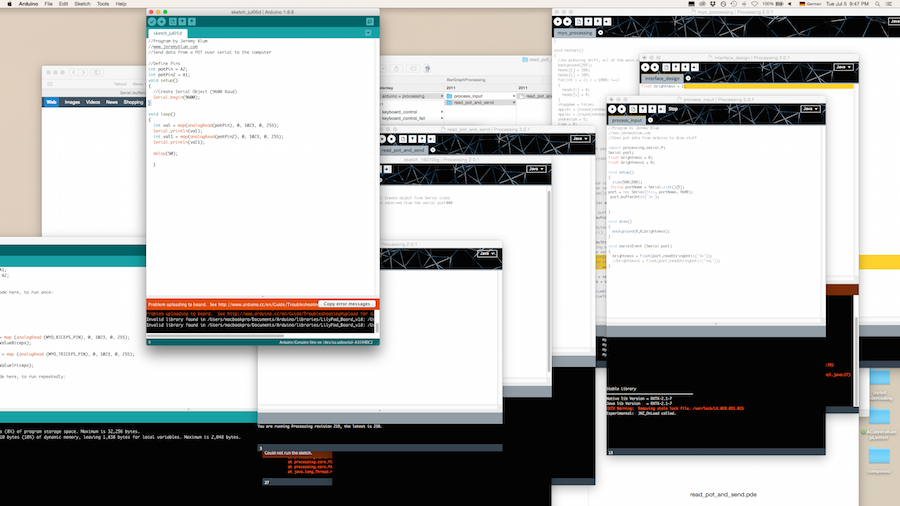The height and width of the screenshot is (506, 900).
Task: Open tab menu arrow beside interface_design tab
Action: point(688,79)
